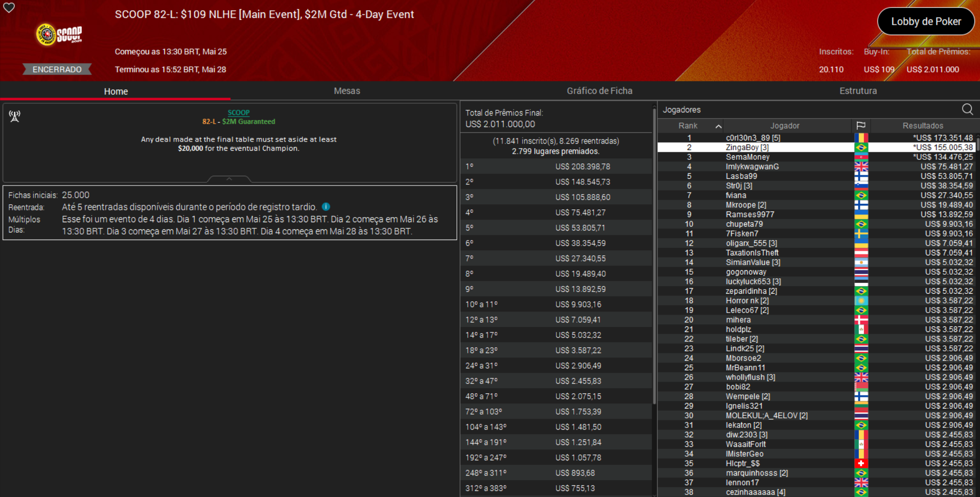Screen dimensions: 980x497
Task: Select player row gogonoway
Action: (x=816, y=272)
